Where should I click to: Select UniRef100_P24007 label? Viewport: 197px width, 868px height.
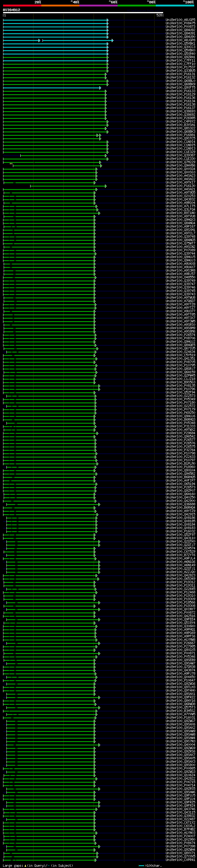180,836
